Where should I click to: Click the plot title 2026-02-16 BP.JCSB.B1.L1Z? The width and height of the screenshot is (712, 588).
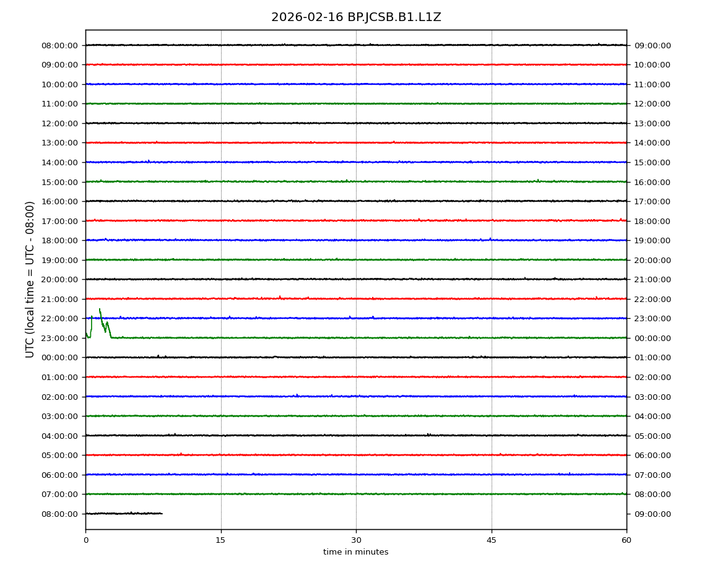coord(356,17)
